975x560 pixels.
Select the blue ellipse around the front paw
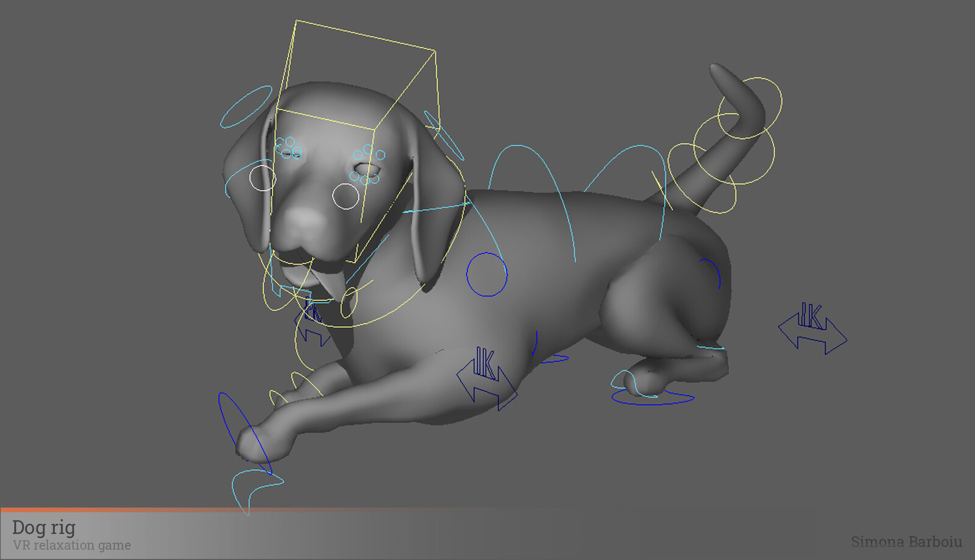click(244, 433)
